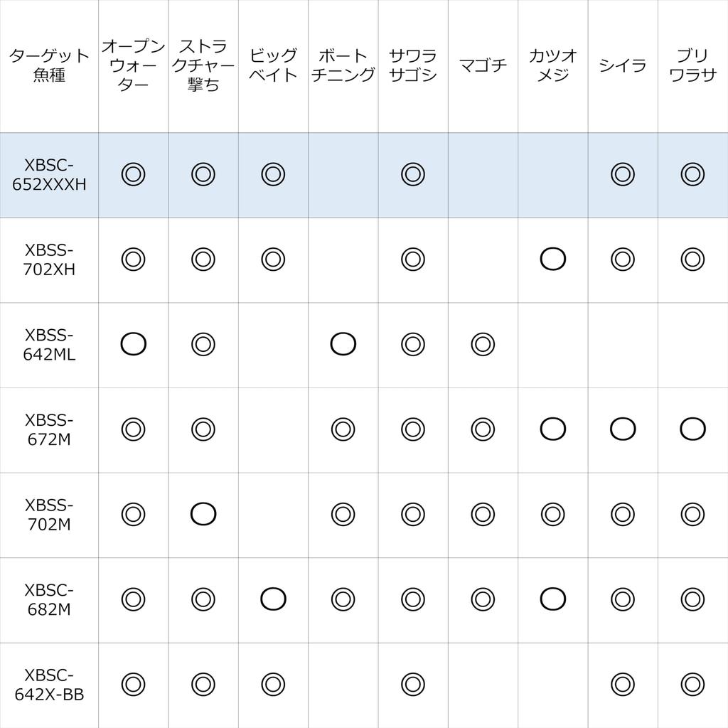This screenshot has width=728, height=728.
Task: Select the ビッグベイト column header
Action: 273,66
